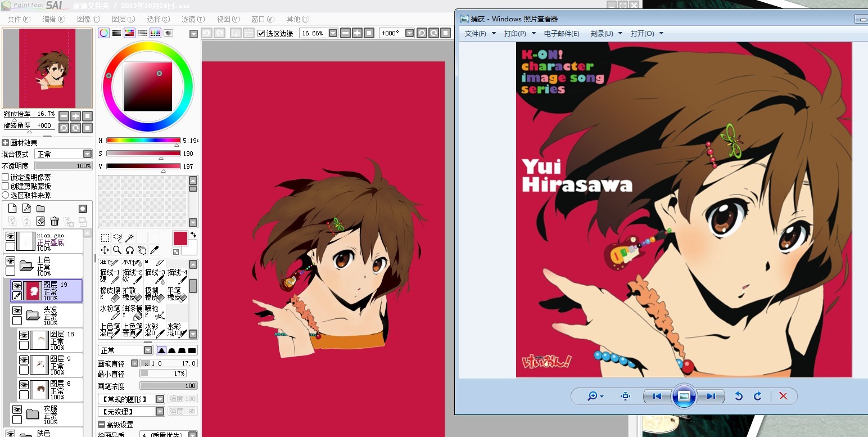Toggle the swatches palette panel icon
868x437 pixels.
(156, 33)
